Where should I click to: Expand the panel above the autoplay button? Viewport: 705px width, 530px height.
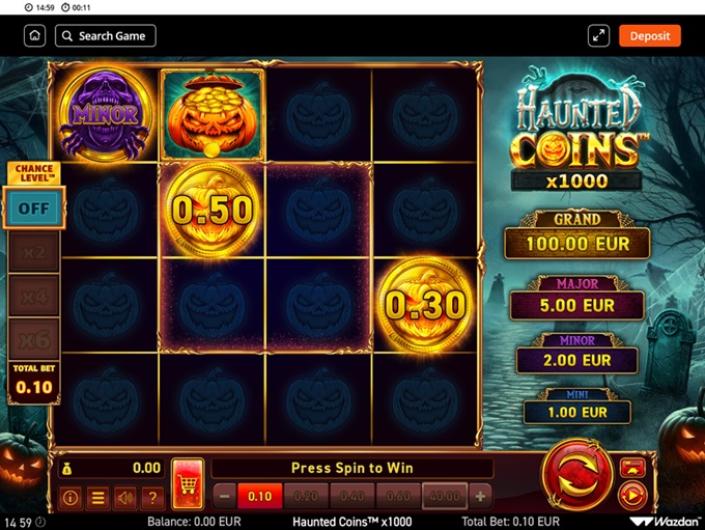[x=633, y=468]
